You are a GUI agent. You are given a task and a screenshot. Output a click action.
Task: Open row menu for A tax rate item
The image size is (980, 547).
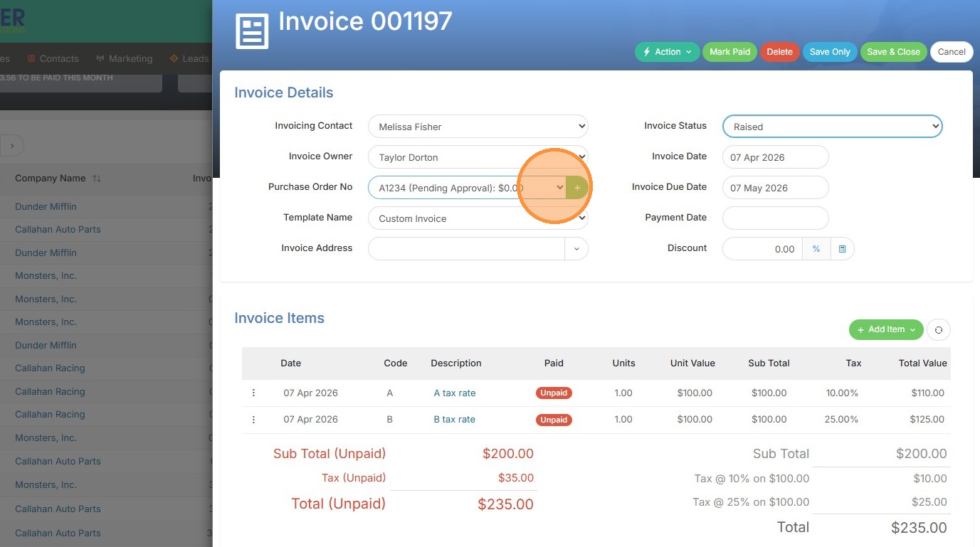[253, 393]
